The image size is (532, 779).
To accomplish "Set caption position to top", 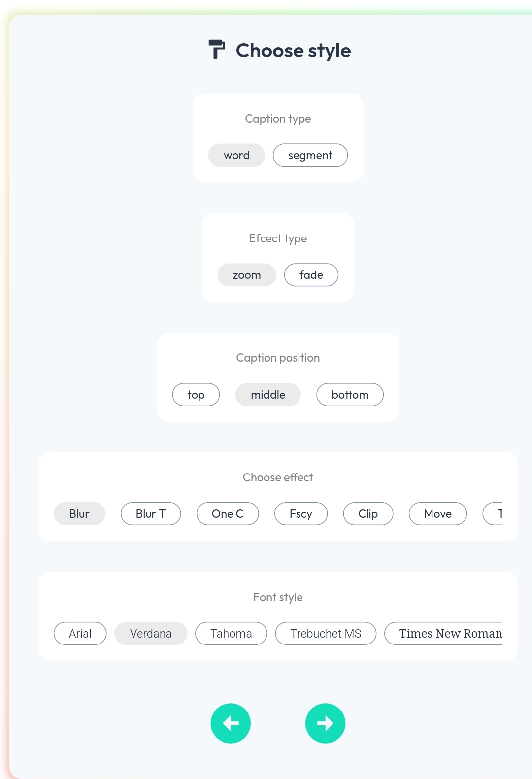I will point(196,395).
